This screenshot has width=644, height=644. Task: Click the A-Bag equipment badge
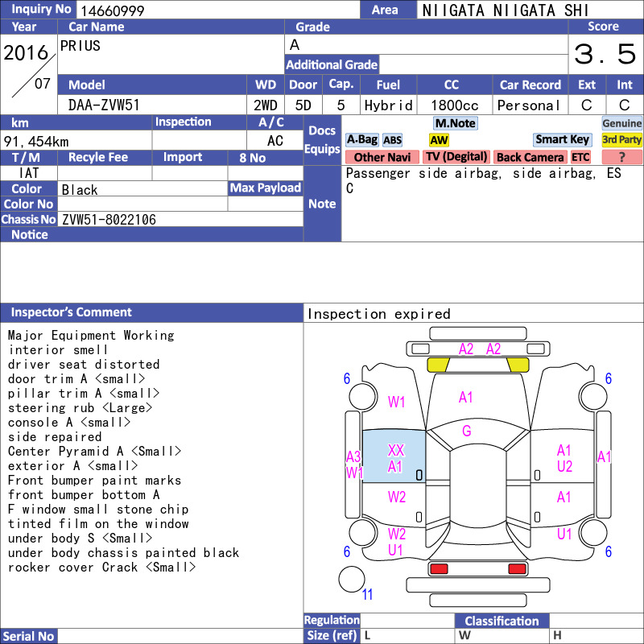click(x=361, y=140)
